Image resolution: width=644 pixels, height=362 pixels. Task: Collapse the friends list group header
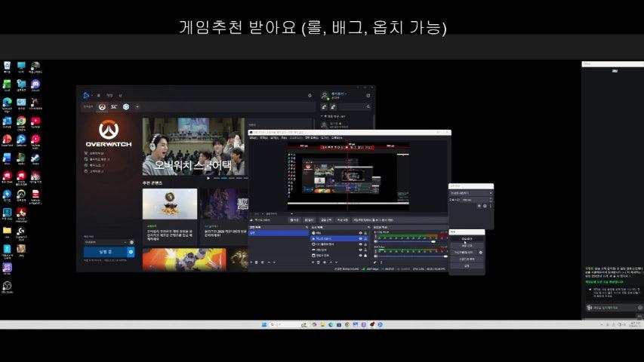[x=334, y=117]
